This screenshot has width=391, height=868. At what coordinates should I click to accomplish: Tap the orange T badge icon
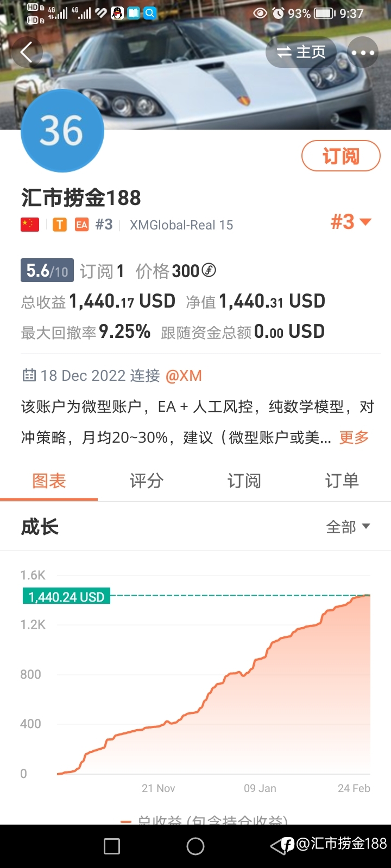[x=60, y=225]
